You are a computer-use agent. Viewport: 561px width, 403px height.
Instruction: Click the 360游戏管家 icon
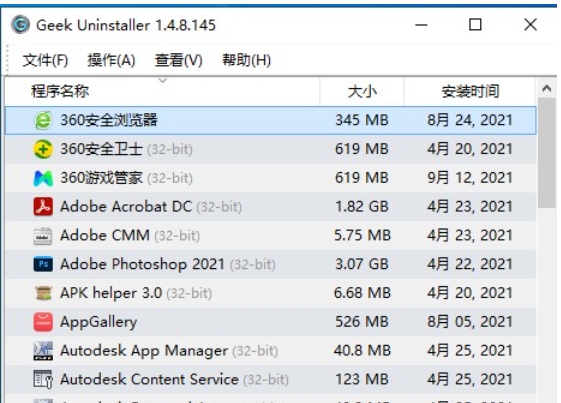click(x=43, y=178)
